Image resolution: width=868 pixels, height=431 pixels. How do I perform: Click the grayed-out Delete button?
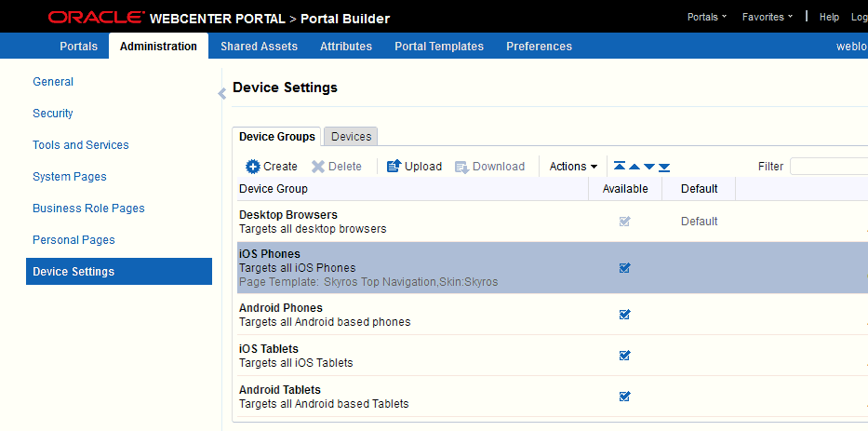pos(336,167)
